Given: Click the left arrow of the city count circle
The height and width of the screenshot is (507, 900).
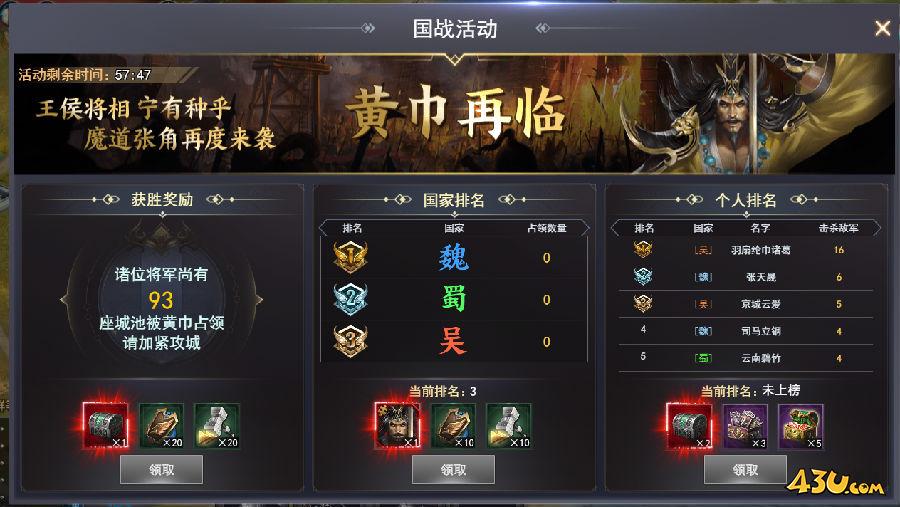Looking at the screenshot, I should coord(64,300).
